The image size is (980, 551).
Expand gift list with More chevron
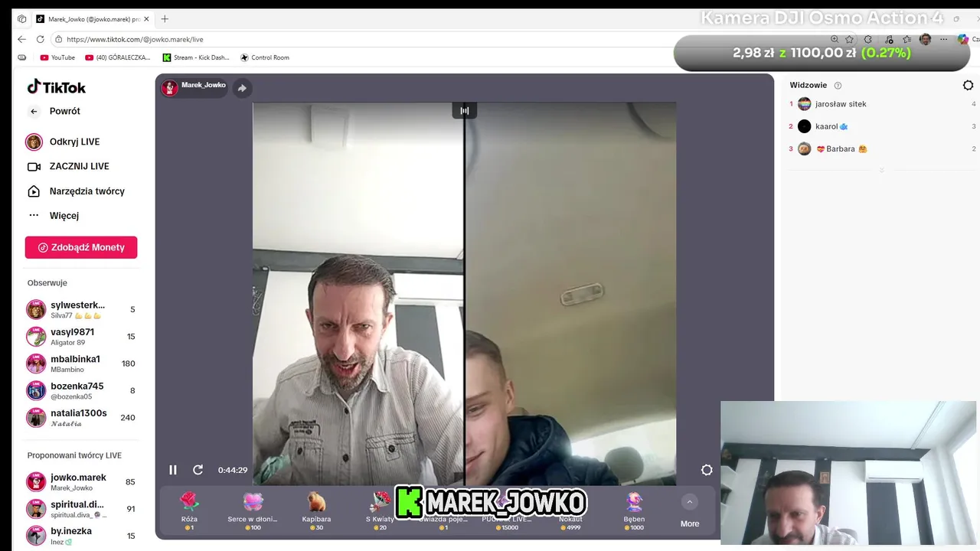point(690,503)
